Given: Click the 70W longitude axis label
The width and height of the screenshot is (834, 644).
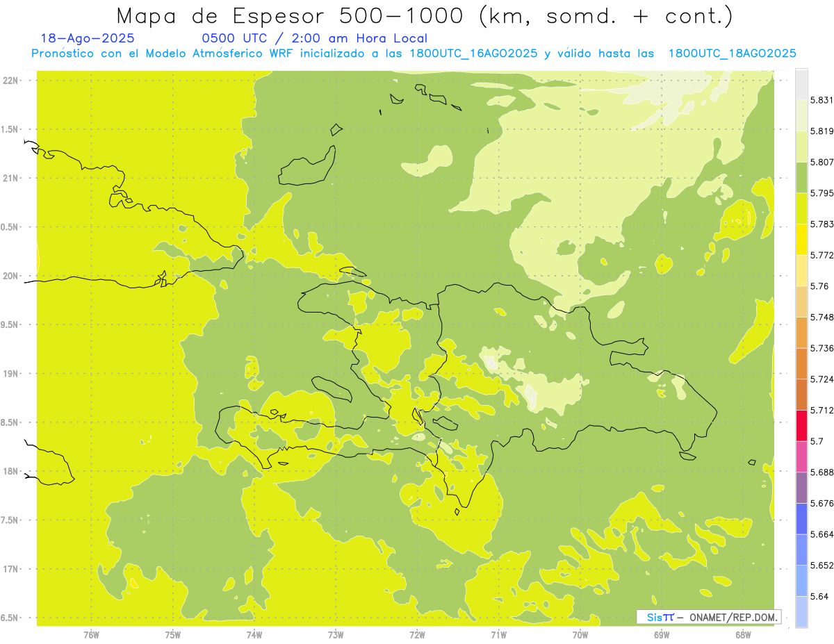Looking at the screenshot, I should pyautogui.click(x=580, y=635).
